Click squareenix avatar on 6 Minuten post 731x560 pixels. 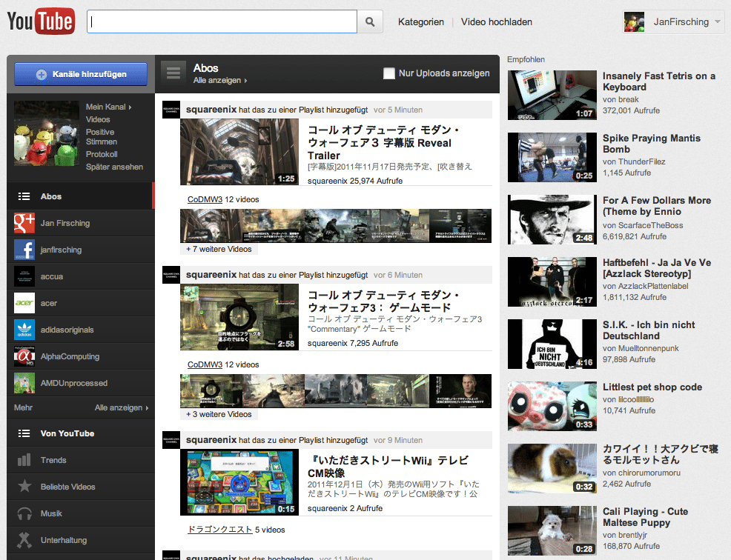(x=171, y=275)
